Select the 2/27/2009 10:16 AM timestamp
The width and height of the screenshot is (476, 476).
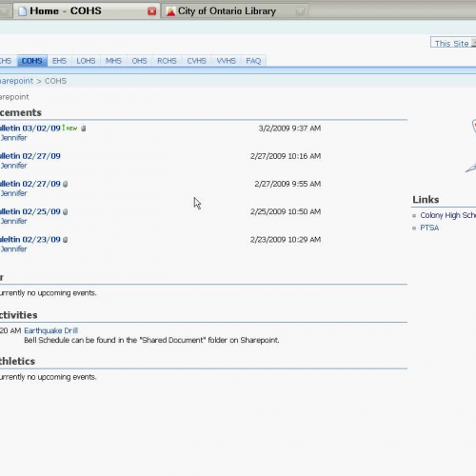click(286, 156)
